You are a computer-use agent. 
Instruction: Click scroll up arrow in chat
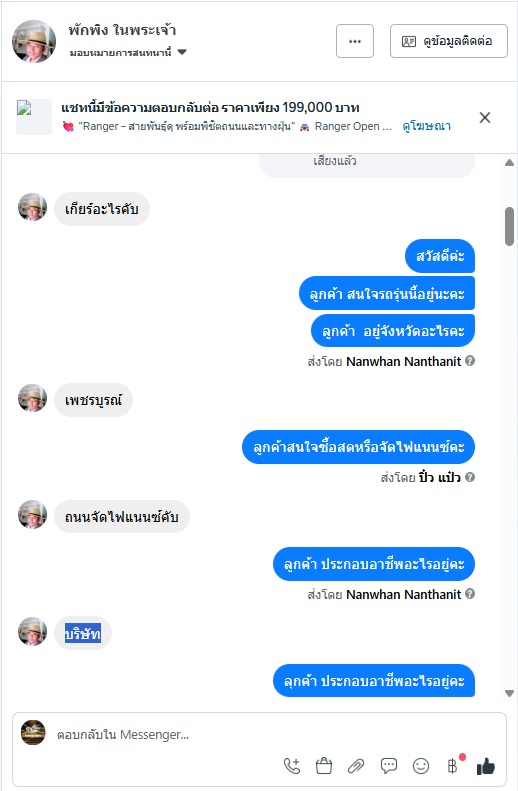point(509,162)
